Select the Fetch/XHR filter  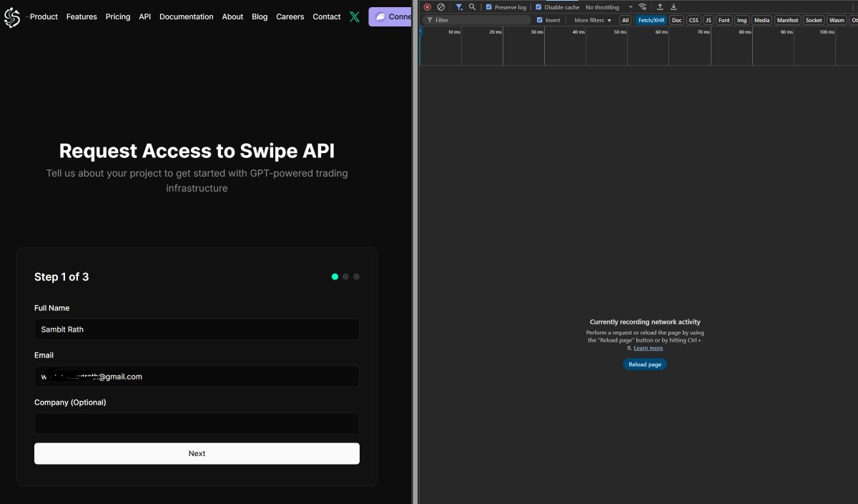651,20
